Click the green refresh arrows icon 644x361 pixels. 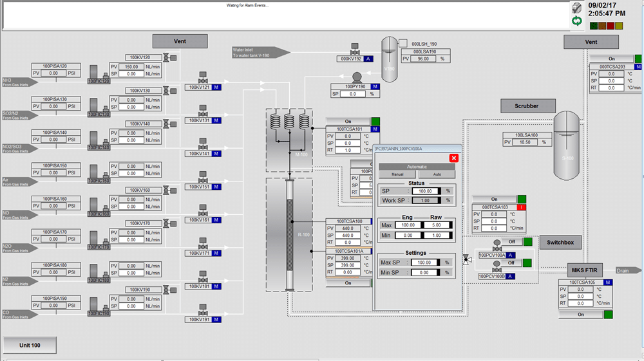[x=577, y=21]
